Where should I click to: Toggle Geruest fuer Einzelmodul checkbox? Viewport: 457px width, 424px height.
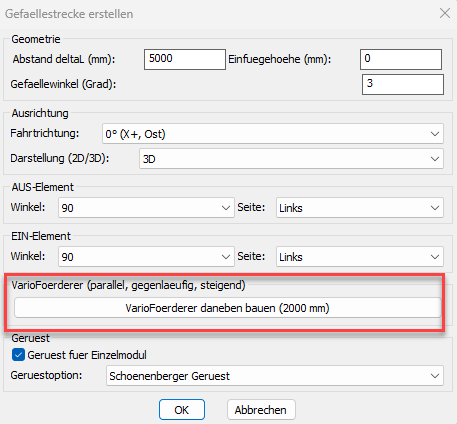click(18, 355)
